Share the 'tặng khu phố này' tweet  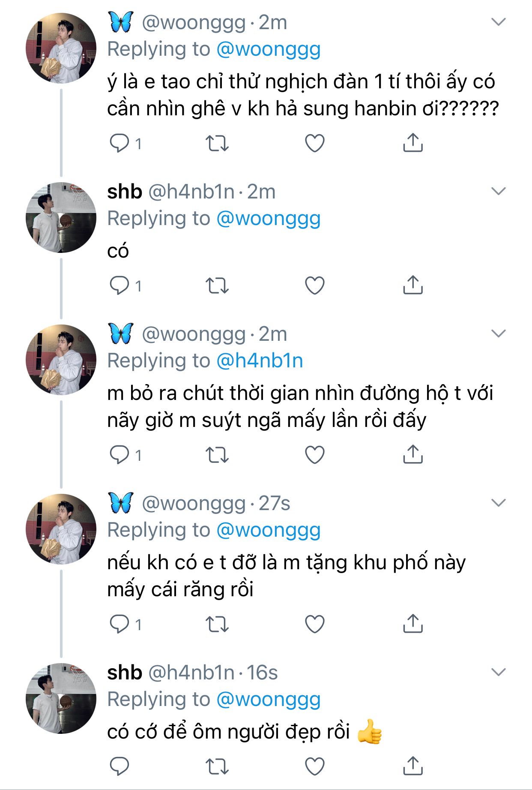click(413, 624)
